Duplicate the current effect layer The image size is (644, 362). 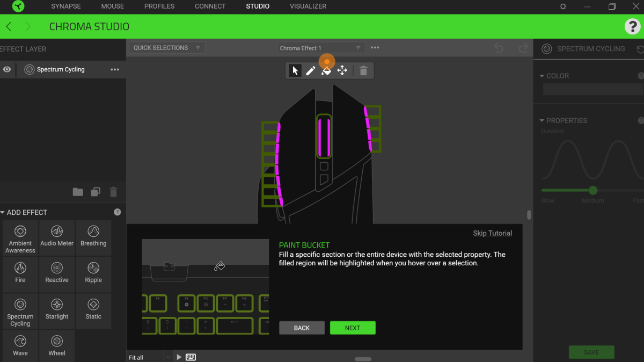point(95,192)
